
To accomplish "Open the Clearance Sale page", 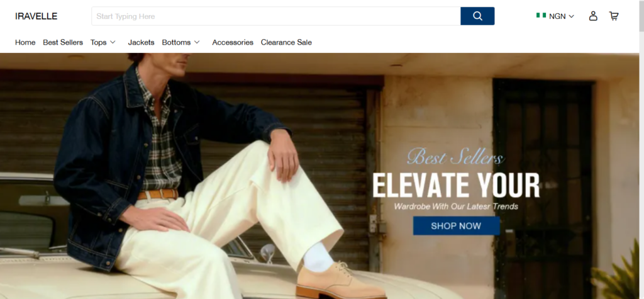I will tap(286, 42).
